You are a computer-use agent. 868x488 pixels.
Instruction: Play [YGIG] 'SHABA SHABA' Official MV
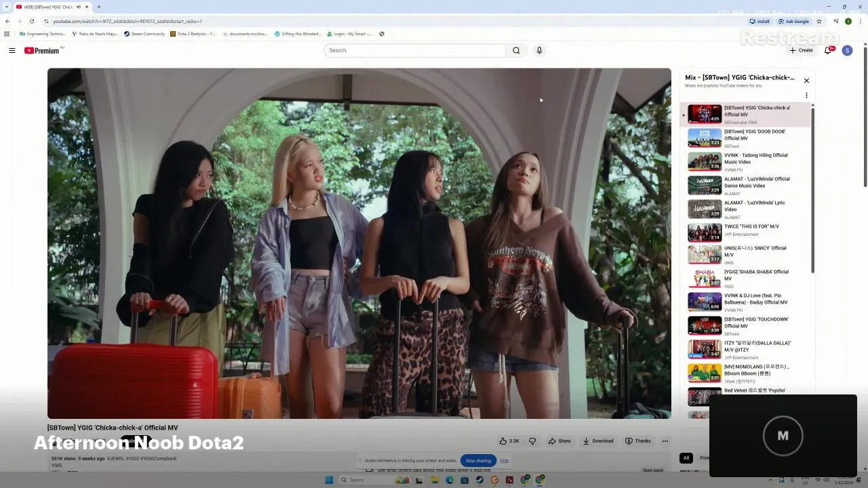pos(746,278)
